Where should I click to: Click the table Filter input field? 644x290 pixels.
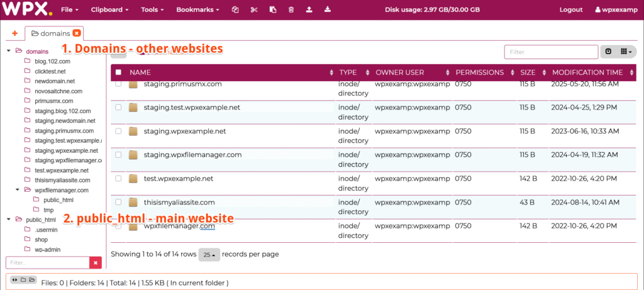[x=551, y=52]
